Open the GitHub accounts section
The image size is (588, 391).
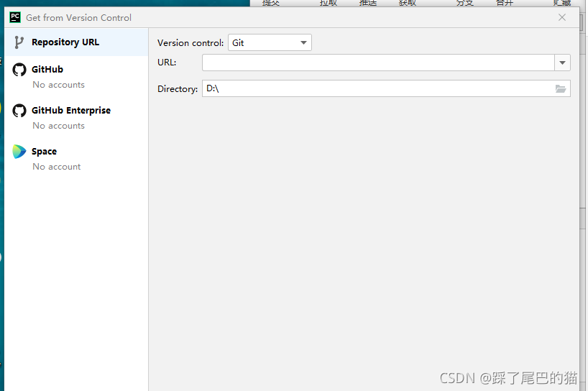pyautogui.click(x=76, y=76)
